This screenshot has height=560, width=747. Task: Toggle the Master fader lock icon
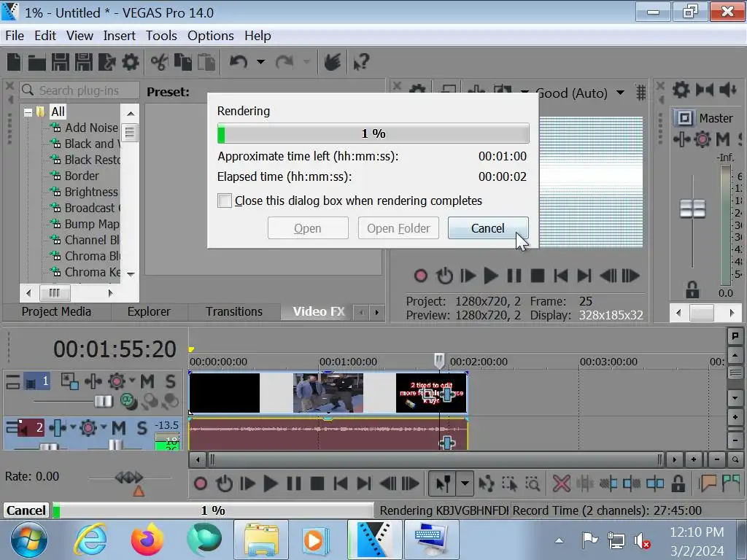pos(692,289)
